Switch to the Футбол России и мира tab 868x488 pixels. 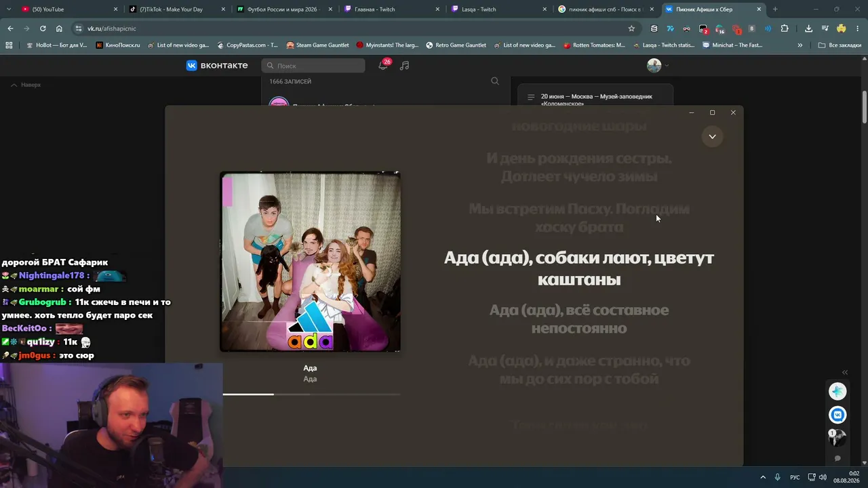coord(283,9)
